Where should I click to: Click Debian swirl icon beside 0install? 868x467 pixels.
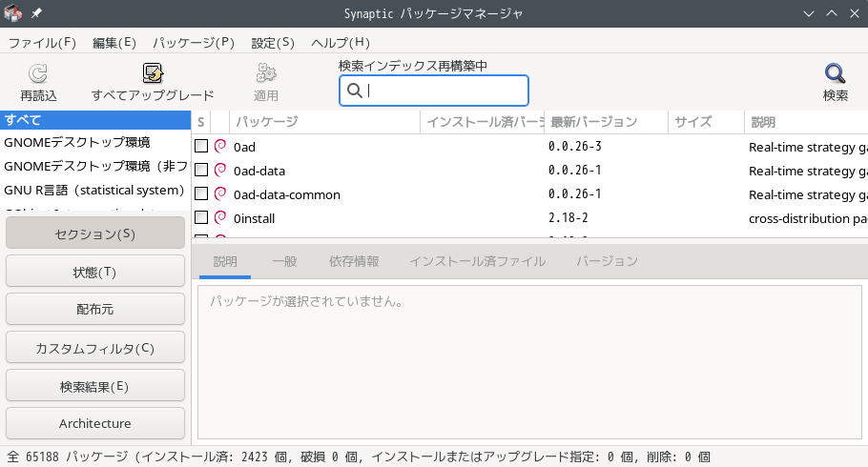[220, 217]
